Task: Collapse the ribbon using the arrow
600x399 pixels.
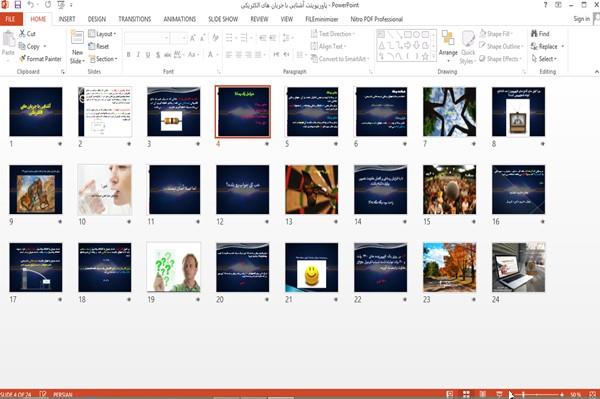Action: click(x=596, y=72)
